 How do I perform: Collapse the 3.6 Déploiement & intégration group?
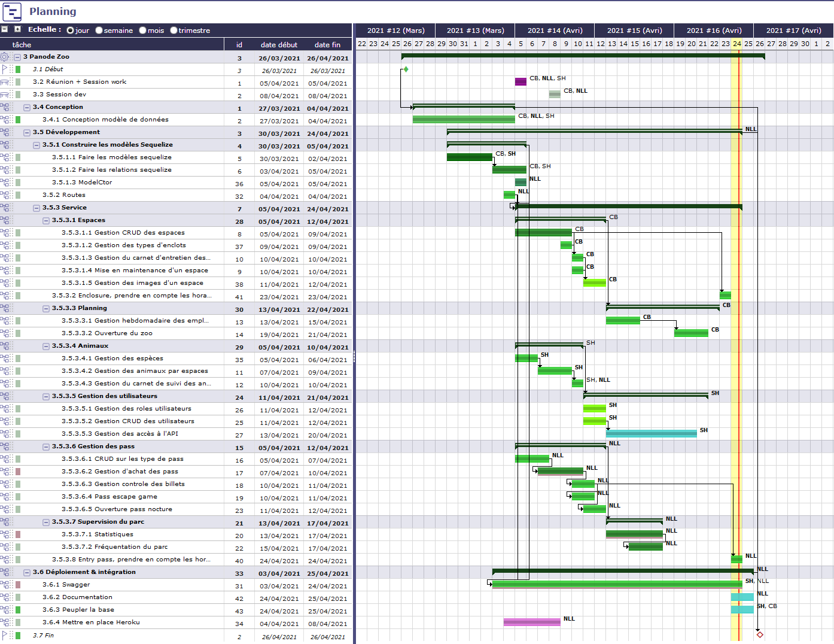tap(27, 573)
